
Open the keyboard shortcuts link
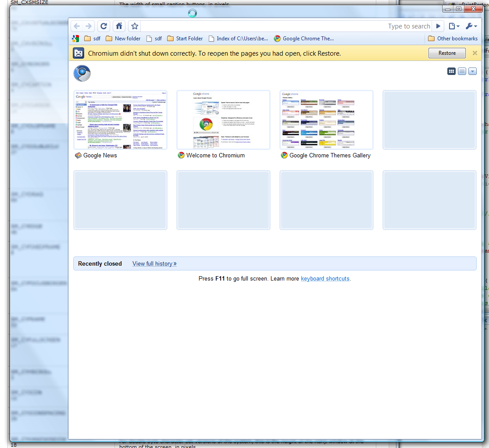pos(325,279)
